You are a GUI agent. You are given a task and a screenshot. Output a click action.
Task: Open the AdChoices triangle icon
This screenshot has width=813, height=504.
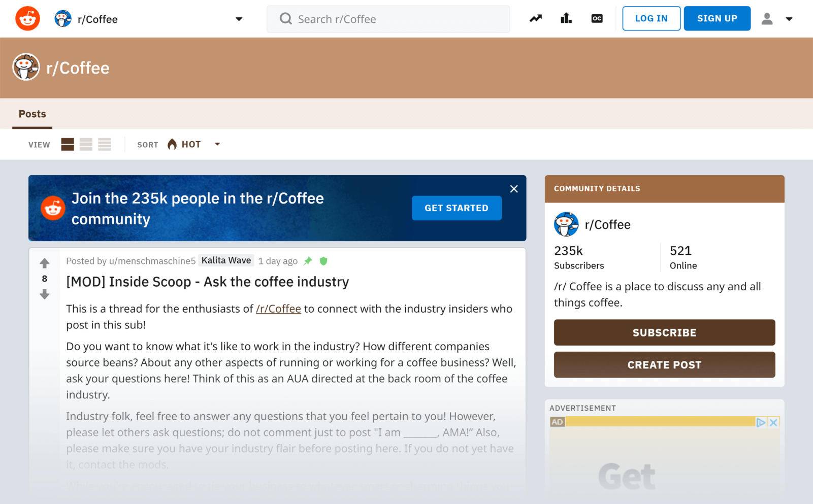tap(761, 422)
